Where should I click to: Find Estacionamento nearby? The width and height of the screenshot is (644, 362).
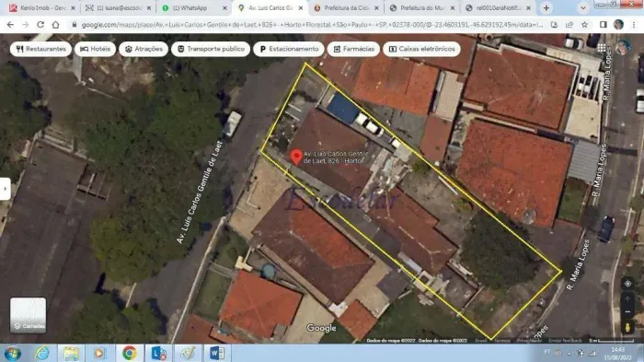(x=289, y=49)
